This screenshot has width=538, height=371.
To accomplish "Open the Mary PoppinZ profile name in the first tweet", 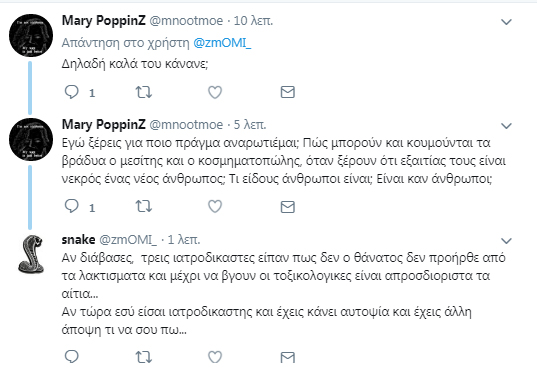I will pyautogui.click(x=104, y=21).
